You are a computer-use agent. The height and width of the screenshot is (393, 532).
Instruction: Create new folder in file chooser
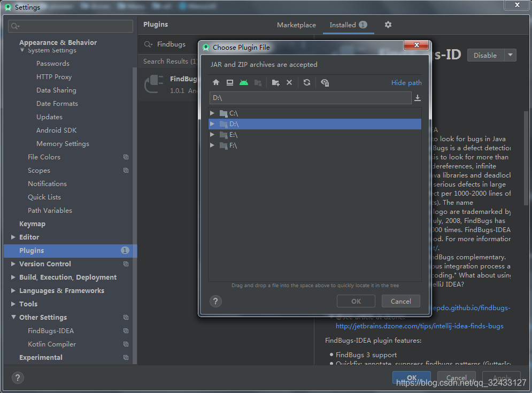point(275,82)
